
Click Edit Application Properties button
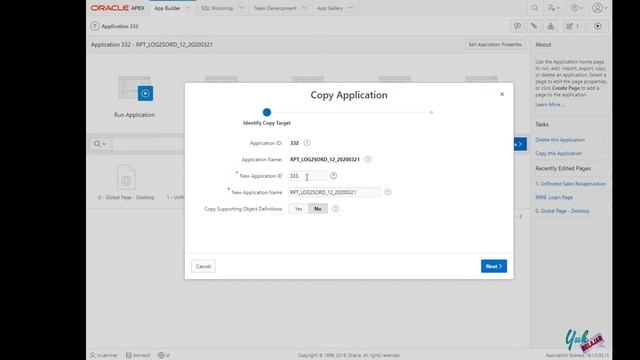pyautogui.click(x=495, y=44)
